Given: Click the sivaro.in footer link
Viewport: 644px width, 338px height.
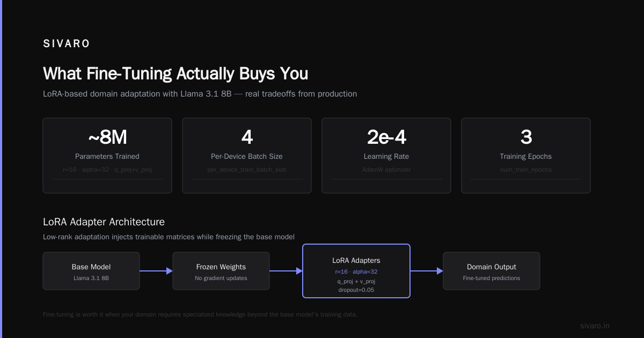Looking at the screenshot, I should pyautogui.click(x=595, y=326).
